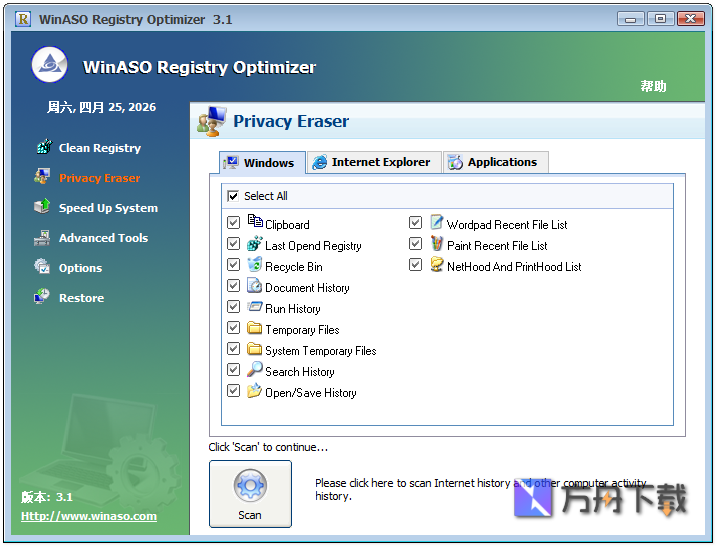Image resolution: width=717 pixels, height=547 pixels.
Task: Click the 'Paint Recent File List' text
Action: click(497, 246)
